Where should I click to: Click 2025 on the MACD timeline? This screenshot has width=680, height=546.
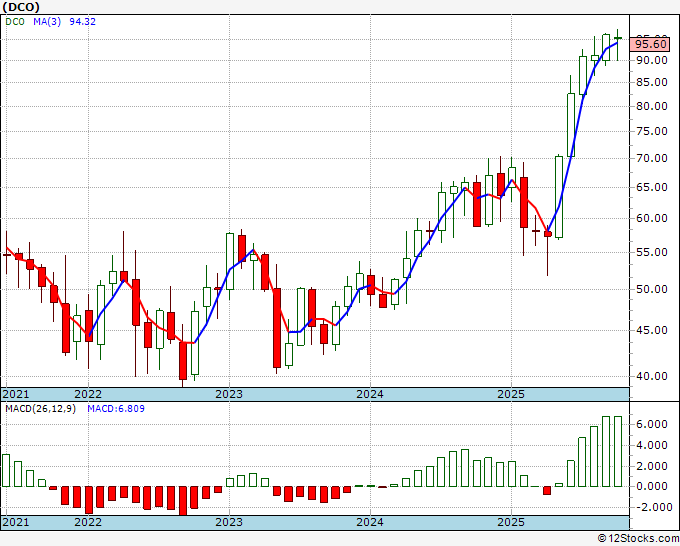(511, 522)
